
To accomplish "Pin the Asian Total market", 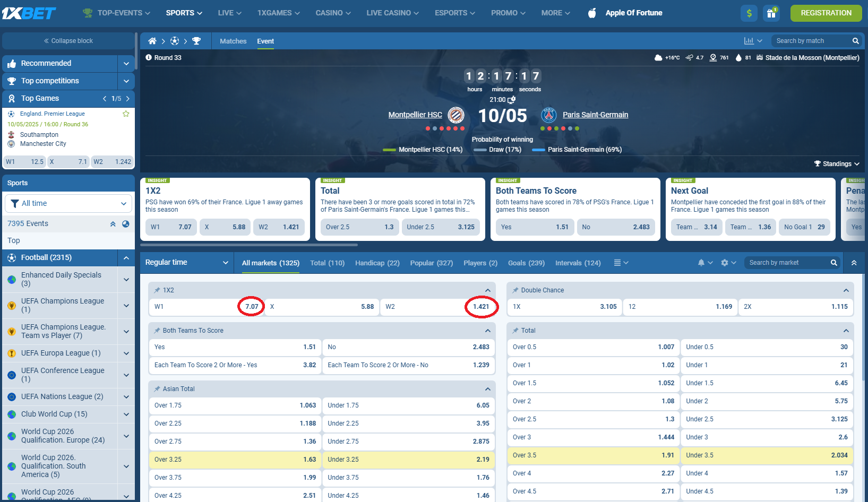I will 157,389.
